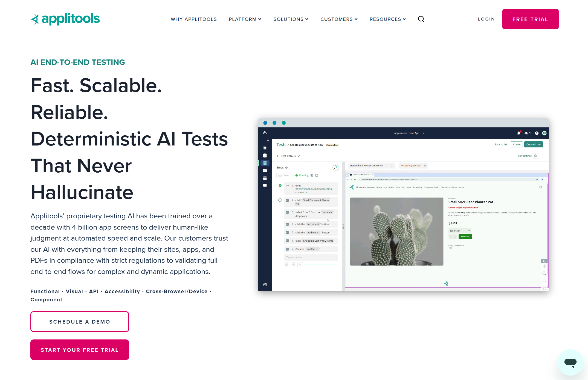The width and height of the screenshot is (588, 380).
Task: Click the help question mark icon
Action: (x=537, y=133)
